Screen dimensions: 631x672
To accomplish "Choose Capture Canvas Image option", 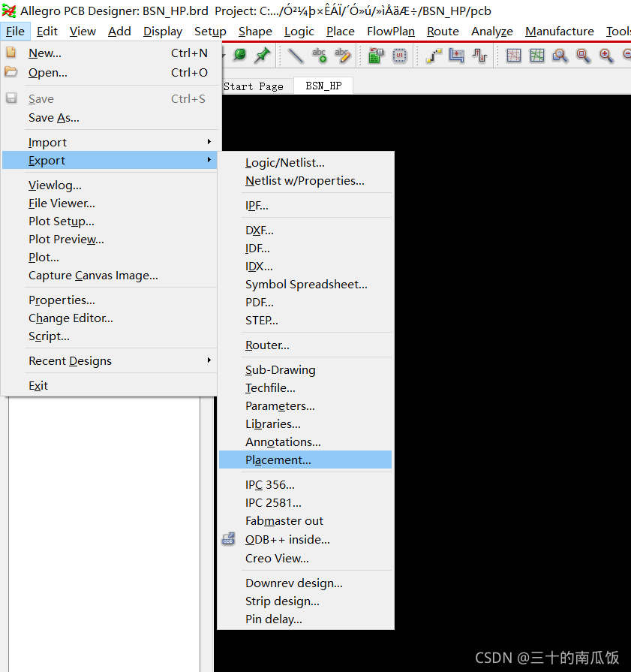I will (92, 276).
